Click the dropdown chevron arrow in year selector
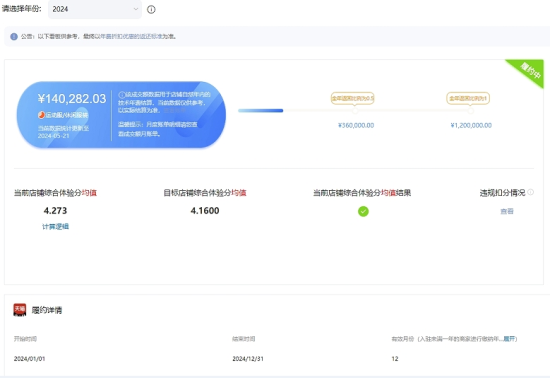The width and height of the screenshot is (550, 378). pyautogui.click(x=136, y=9)
